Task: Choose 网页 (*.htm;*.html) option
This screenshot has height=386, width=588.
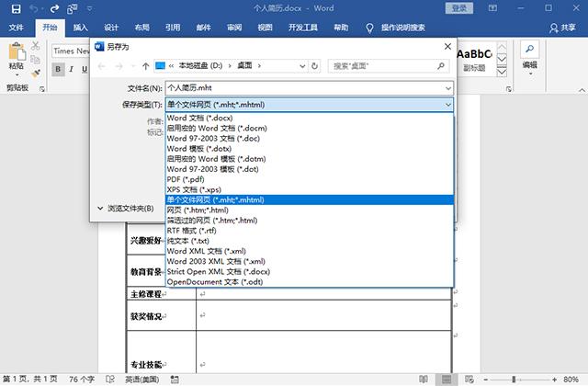Action: (310, 210)
